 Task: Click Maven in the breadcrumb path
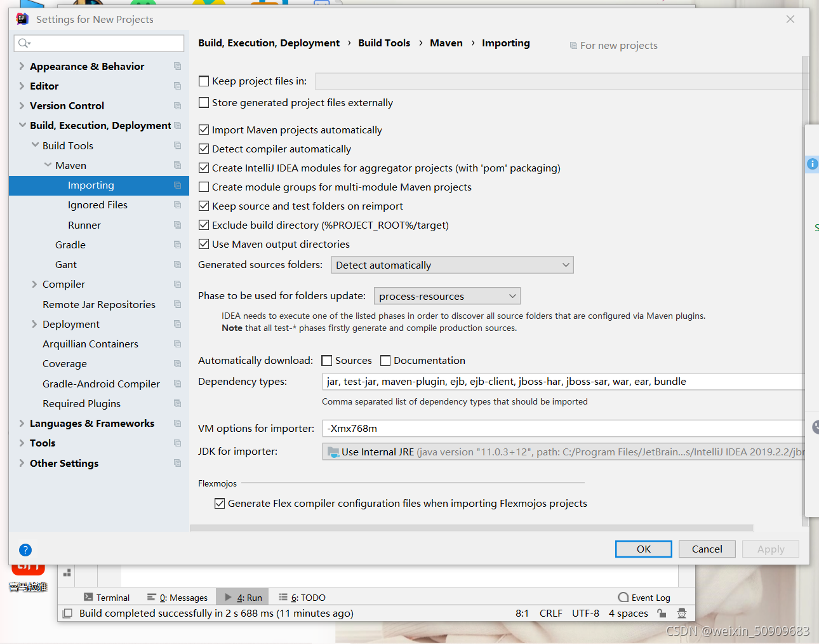coord(446,43)
